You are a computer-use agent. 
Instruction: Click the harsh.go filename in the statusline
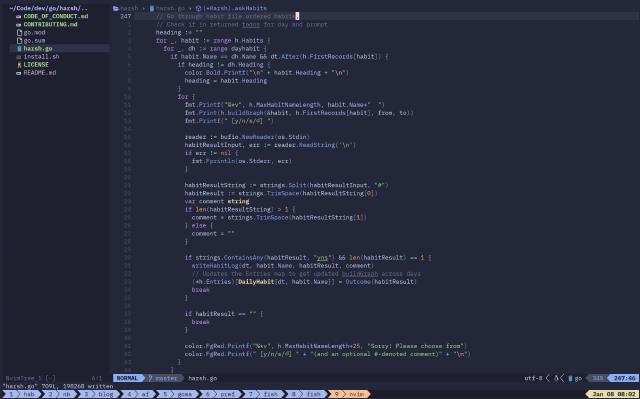pos(202,378)
